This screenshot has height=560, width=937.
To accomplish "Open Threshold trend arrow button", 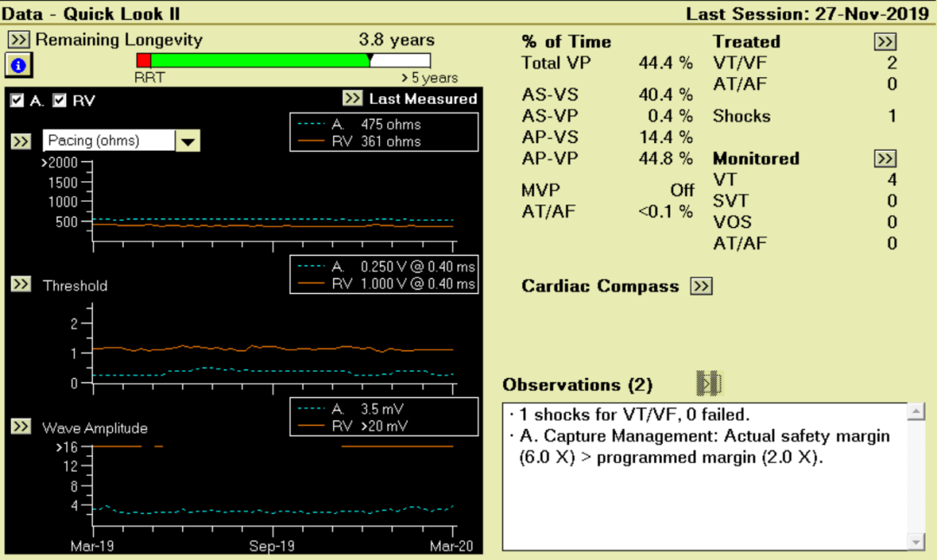I will [20, 284].
